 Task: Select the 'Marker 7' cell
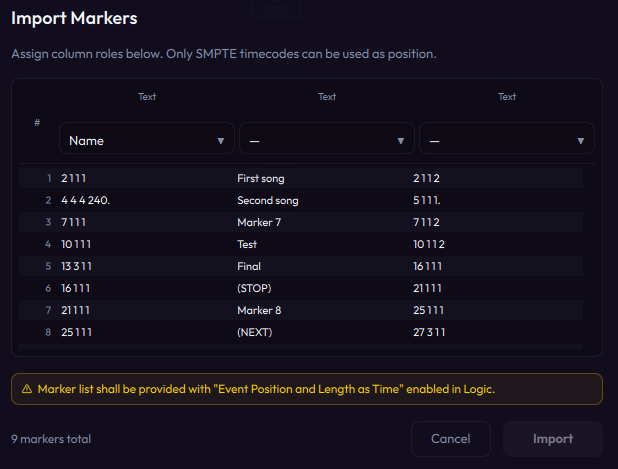259,222
